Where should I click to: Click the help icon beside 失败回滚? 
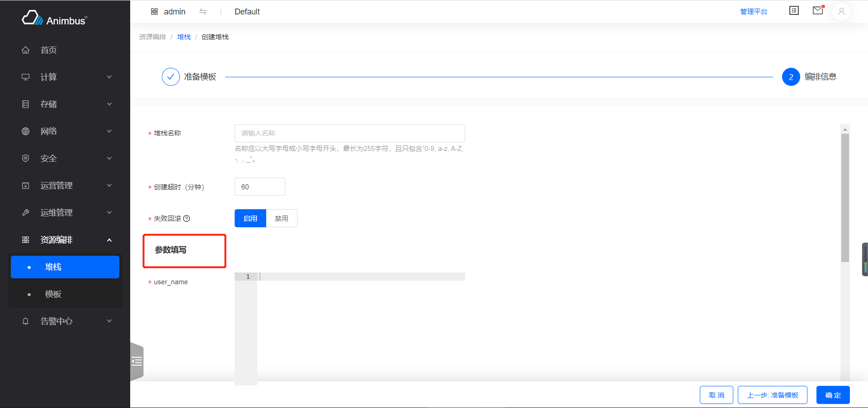[187, 219]
